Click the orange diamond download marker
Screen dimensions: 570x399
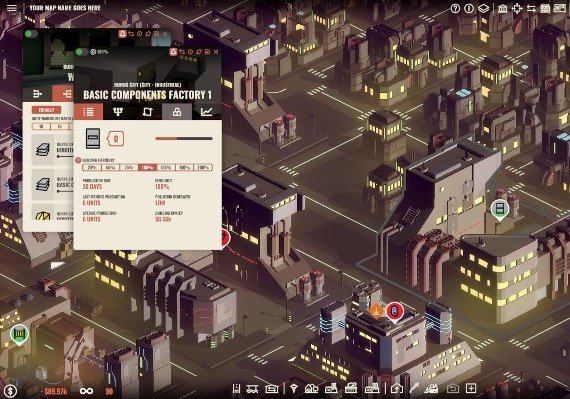tap(376, 312)
